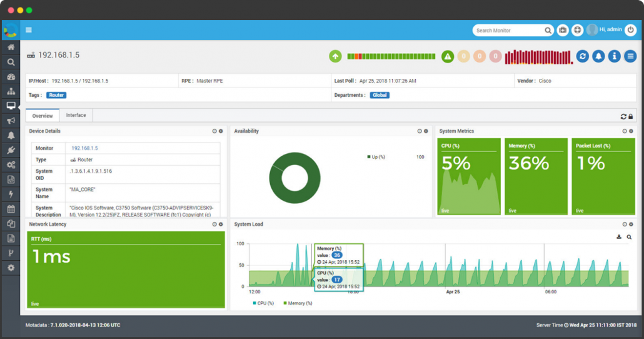Click the blue refresh button for device
Image resolution: width=644 pixels, height=339 pixels.
[582, 56]
